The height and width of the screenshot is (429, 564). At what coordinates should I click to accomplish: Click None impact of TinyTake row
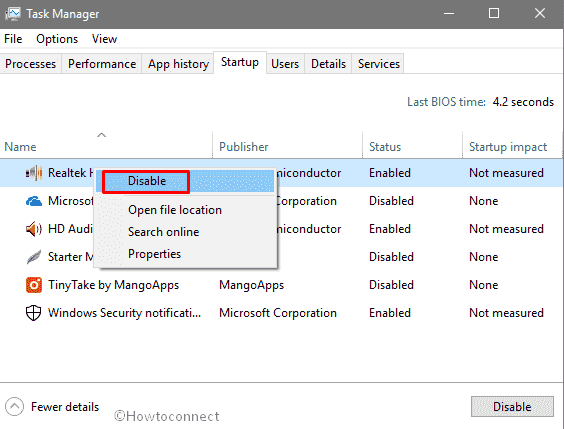(x=483, y=285)
